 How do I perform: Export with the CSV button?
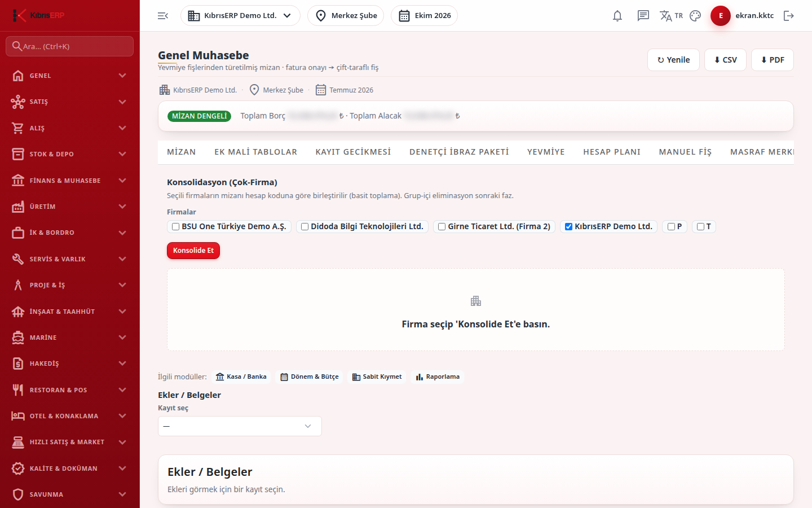(x=726, y=60)
